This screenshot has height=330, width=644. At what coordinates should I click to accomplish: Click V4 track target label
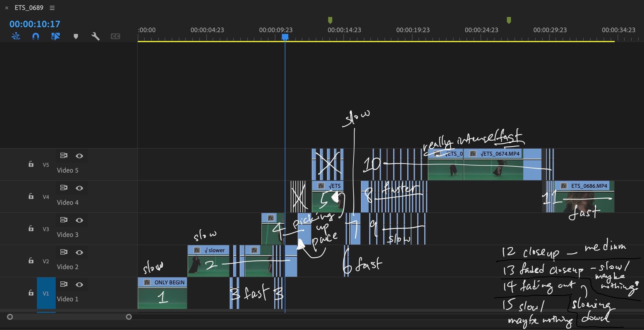46,197
